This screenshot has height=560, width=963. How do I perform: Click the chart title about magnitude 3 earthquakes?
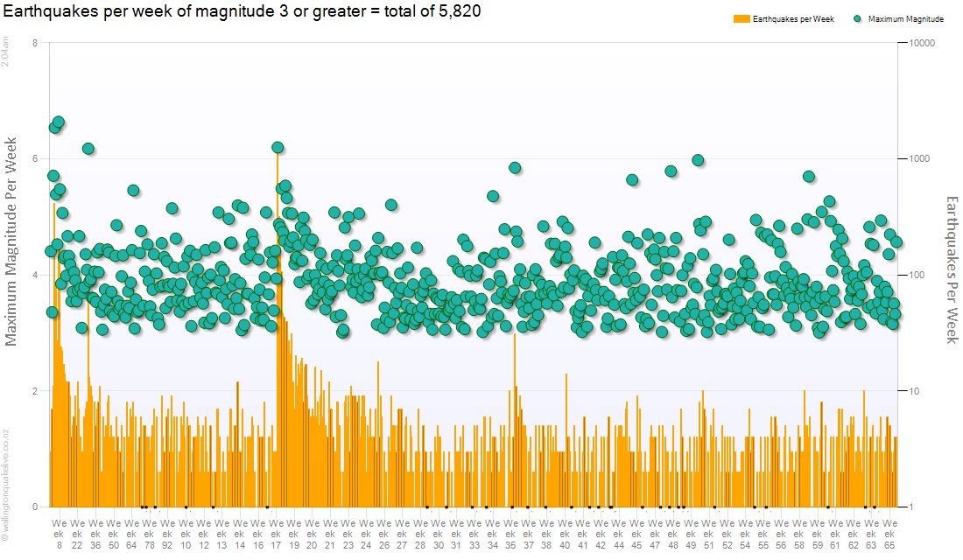click(243, 11)
